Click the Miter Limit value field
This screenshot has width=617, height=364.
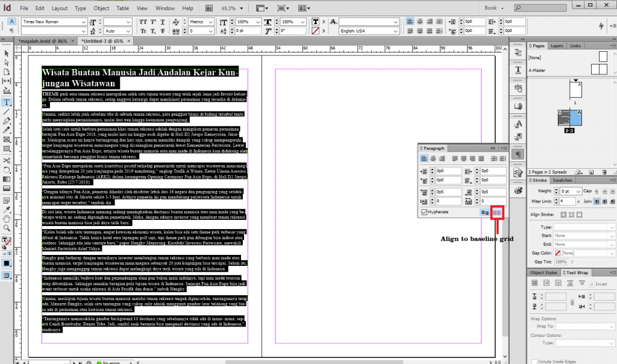click(568, 201)
